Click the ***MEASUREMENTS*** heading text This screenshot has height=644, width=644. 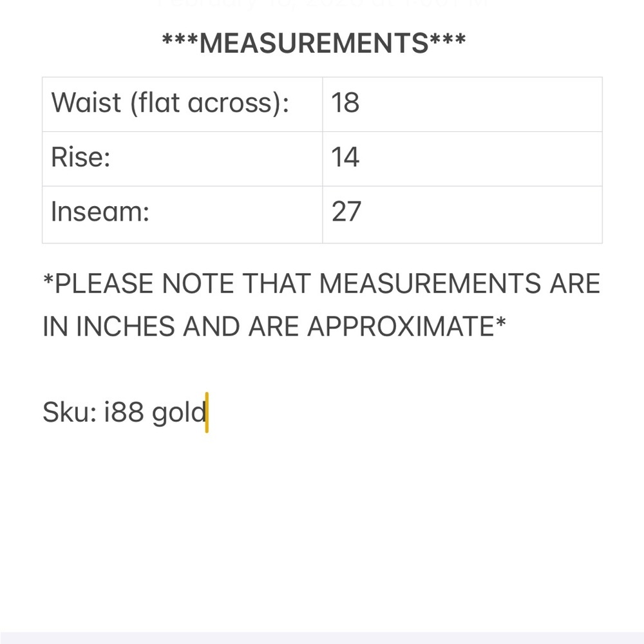click(314, 44)
